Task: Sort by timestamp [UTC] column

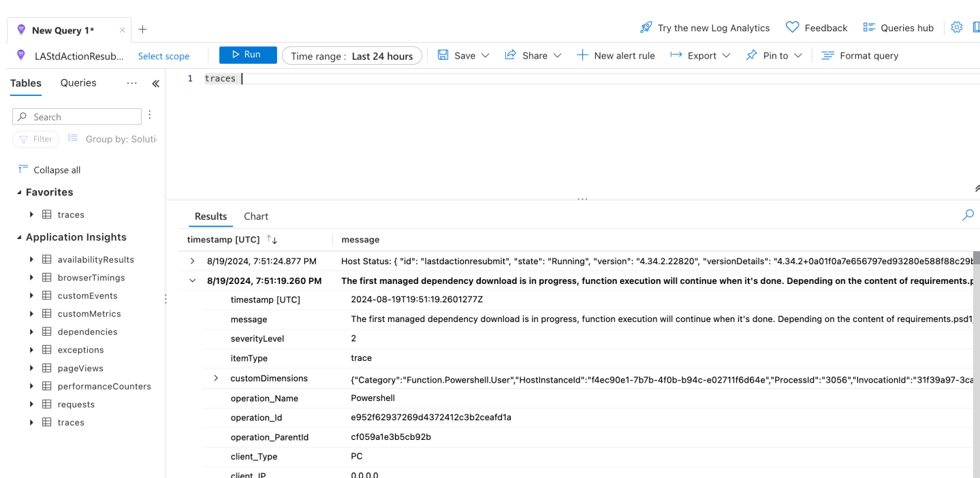Action: 232,240
